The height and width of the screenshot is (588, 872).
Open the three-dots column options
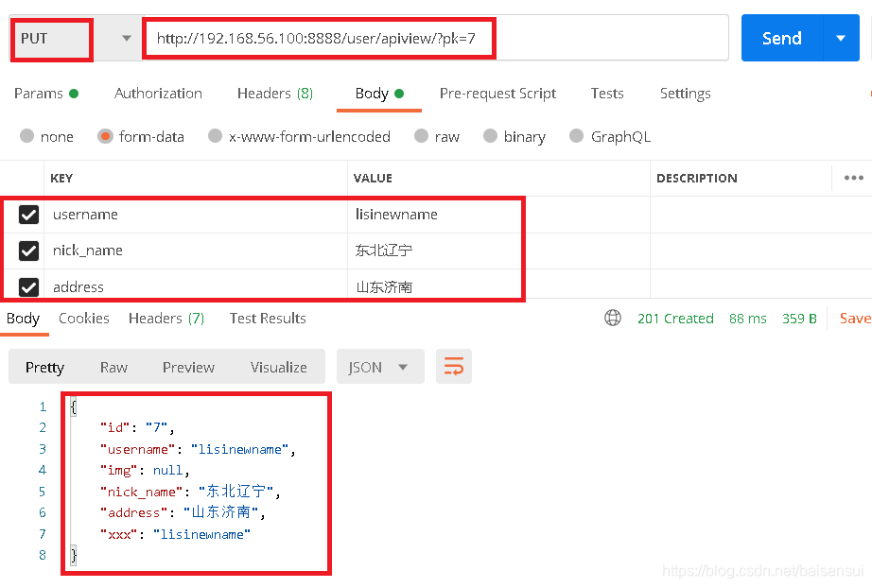click(854, 178)
